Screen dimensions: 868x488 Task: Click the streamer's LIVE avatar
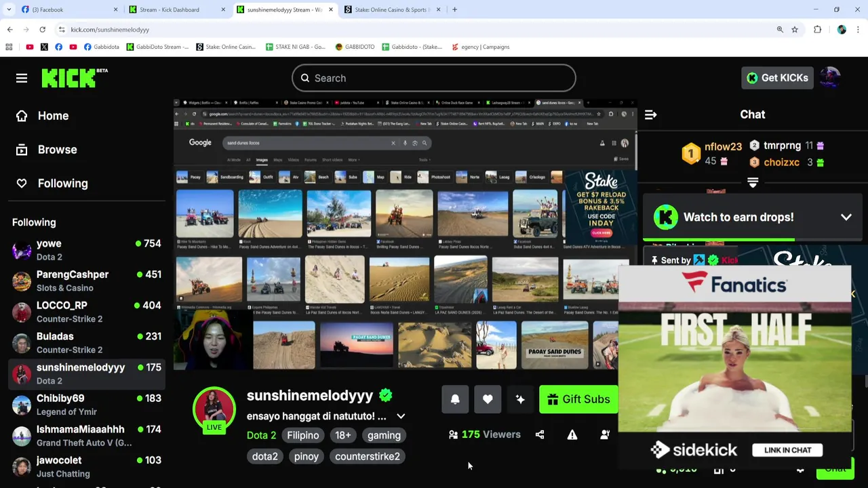pos(214,409)
